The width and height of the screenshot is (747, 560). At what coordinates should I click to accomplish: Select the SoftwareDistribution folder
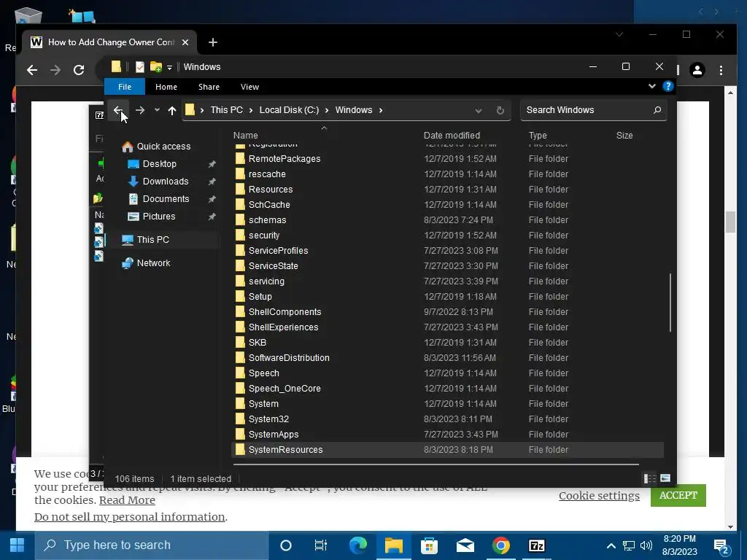tap(289, 357)
